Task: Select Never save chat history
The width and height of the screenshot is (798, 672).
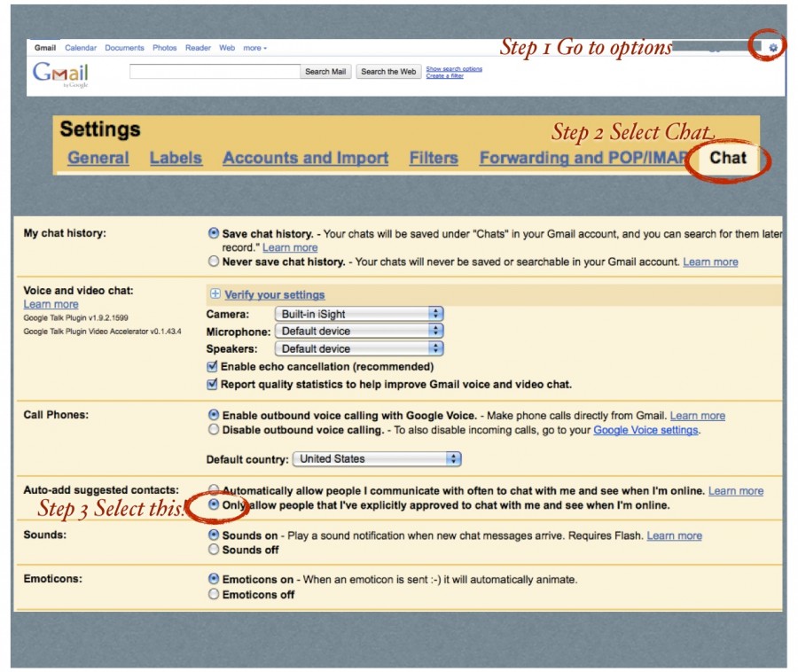Action: point(213,262)
